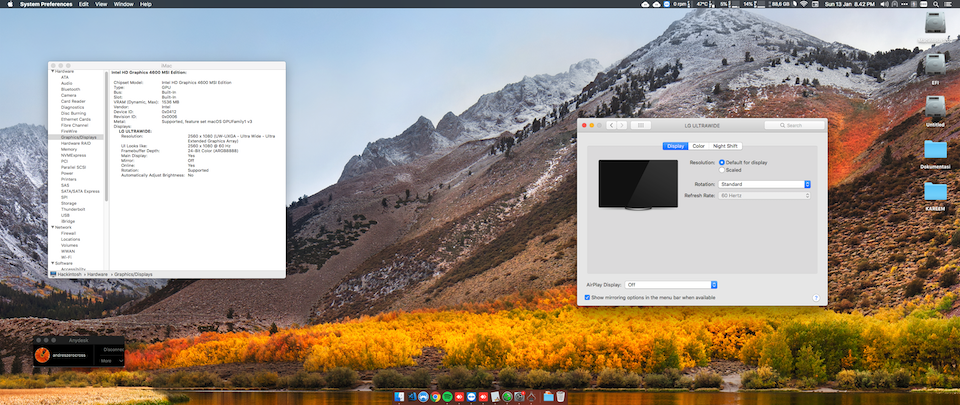Click the Spotlight search magnifier in menu bar

click(936, 4)
